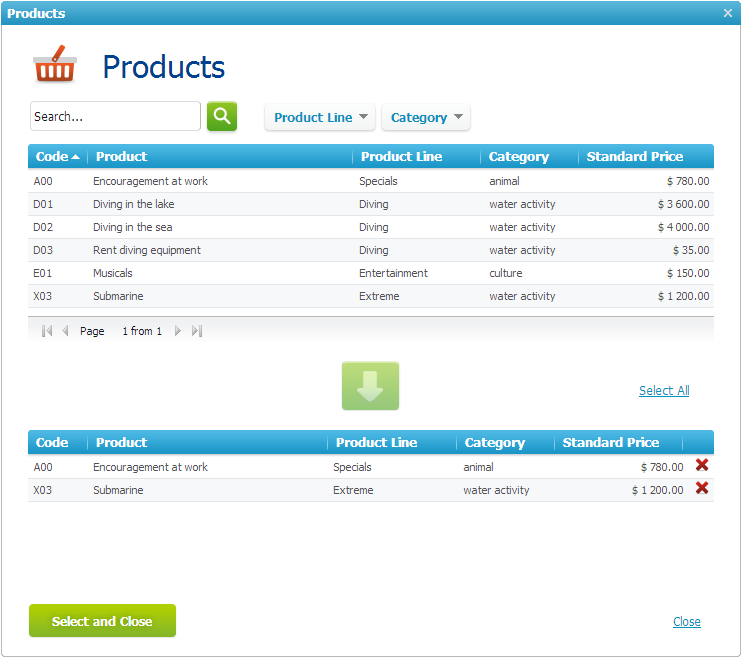Close the Products dialog with X
This screenshot has width=742, height=657.
tap(728, 13)
